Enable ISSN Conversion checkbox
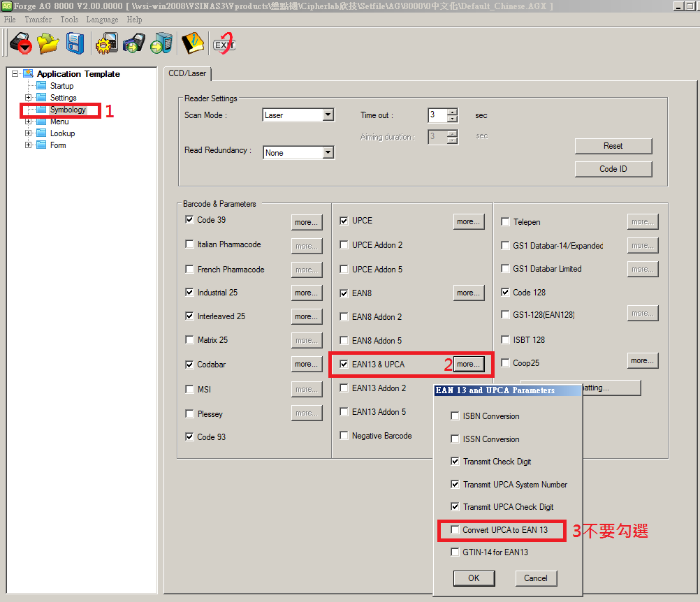Viewport: 700px width, 602px height. coord(455,439)
